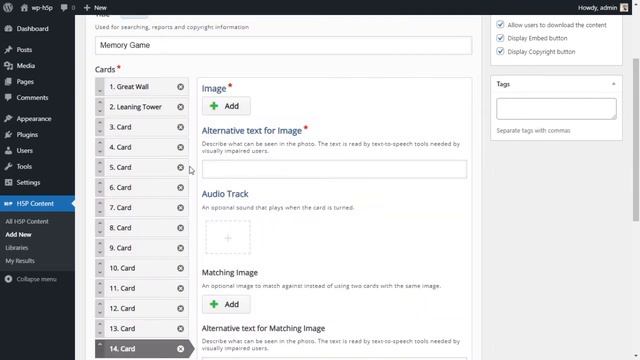Add a Matching Image
The width and height of the screenshot is (640, 360).
(x=226, y=304)
